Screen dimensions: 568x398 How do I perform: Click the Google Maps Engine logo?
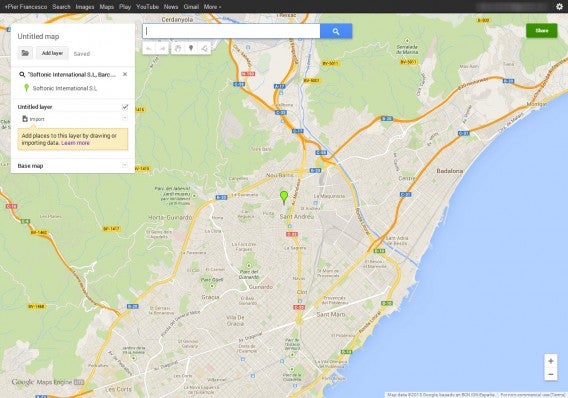(x=47, y=382)
